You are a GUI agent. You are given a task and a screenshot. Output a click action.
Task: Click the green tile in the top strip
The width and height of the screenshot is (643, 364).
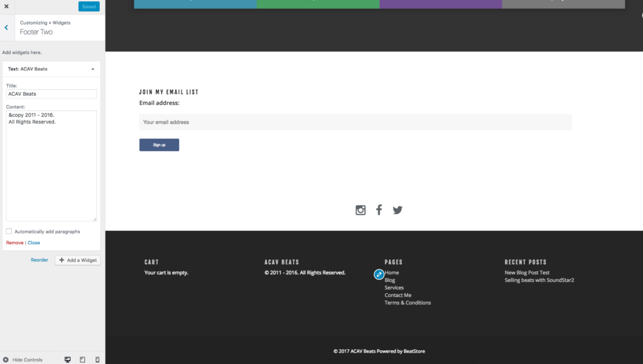pos(318,4)
